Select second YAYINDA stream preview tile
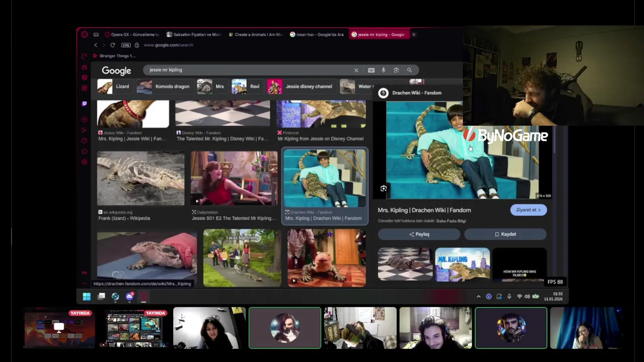The height and width of the screenshot is (362, 644). click(134, 328)
